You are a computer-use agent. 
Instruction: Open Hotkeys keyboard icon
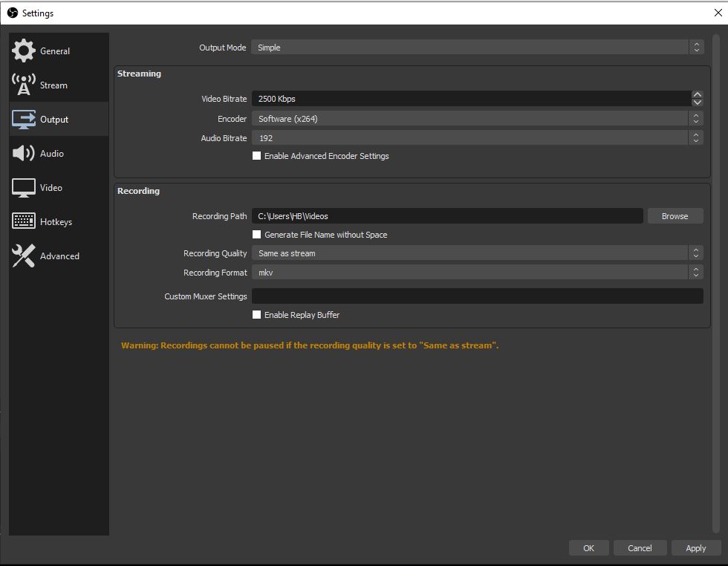point(24,221)
